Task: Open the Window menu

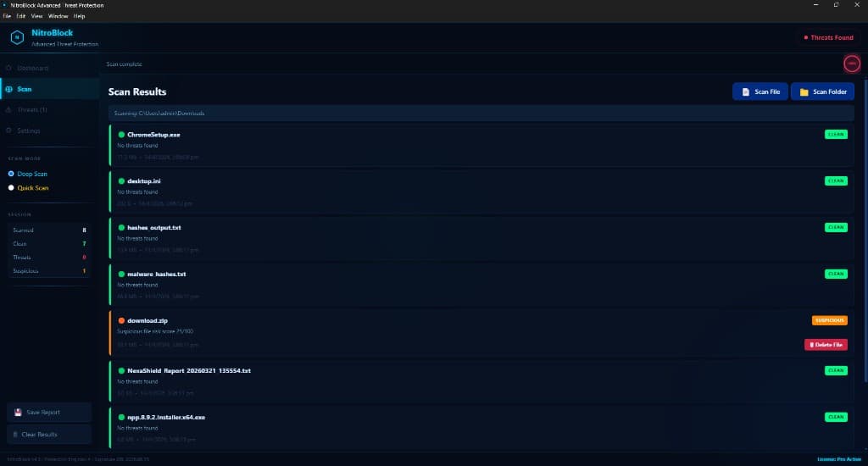Action: coord(58,16)
